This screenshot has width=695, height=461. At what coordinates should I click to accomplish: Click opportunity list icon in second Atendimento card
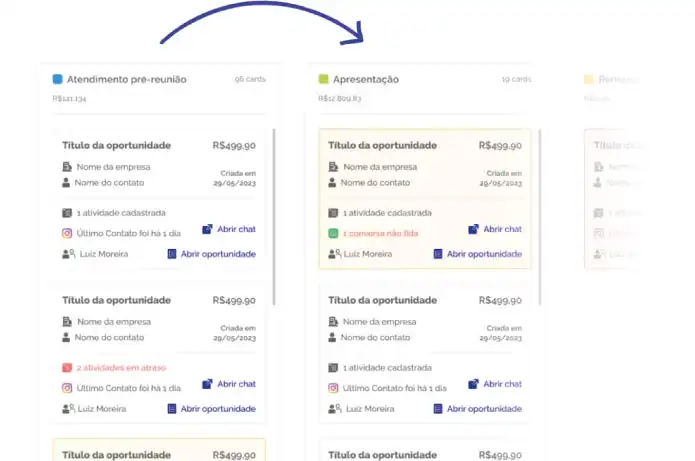tap(172, 409)
